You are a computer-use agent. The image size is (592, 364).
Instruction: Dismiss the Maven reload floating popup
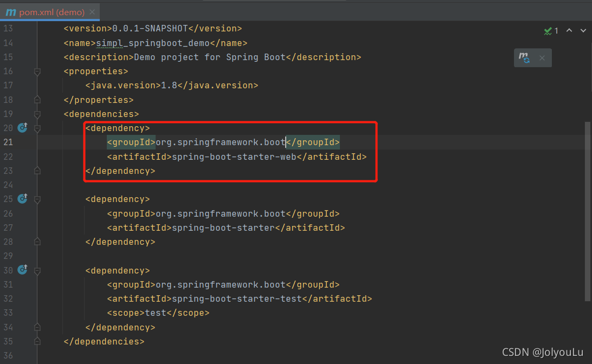click(542, 58)
